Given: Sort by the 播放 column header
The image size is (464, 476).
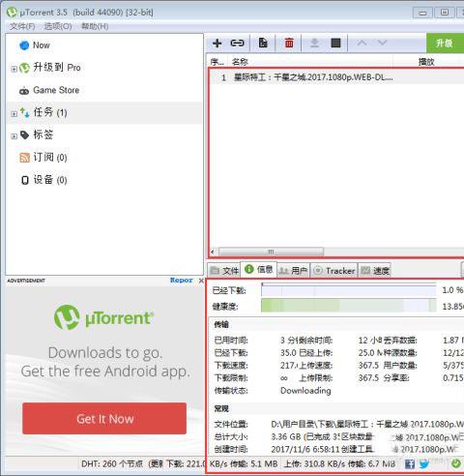Looking at the screenshot, I should pyautogui.click(x=426, y=62).
